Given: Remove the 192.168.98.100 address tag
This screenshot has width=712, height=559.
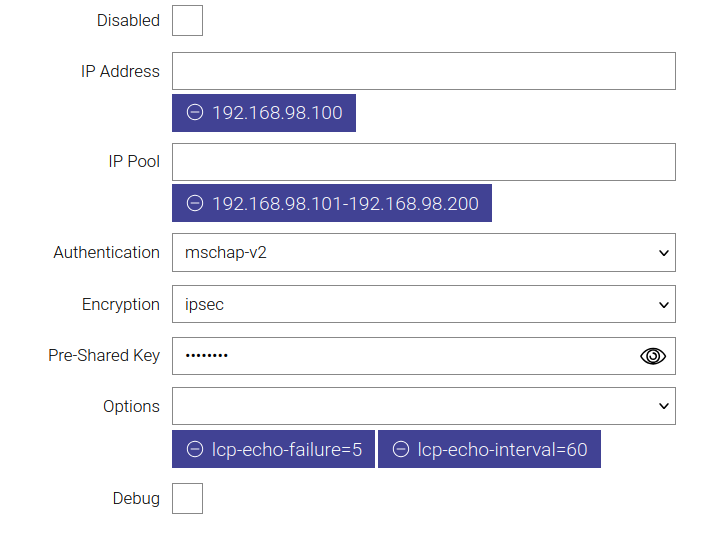Looking at the screenshot, I should pyautogui.click(x=195, y=113).
